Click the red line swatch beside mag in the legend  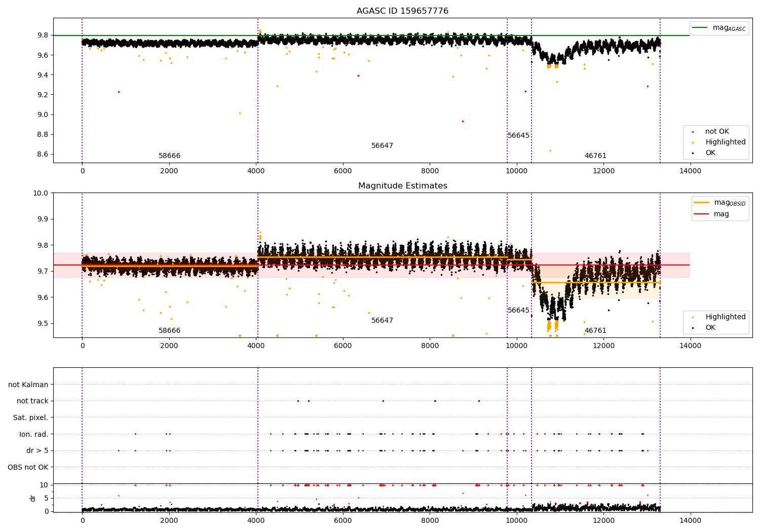pyautogui.click(x=701, y=214)
